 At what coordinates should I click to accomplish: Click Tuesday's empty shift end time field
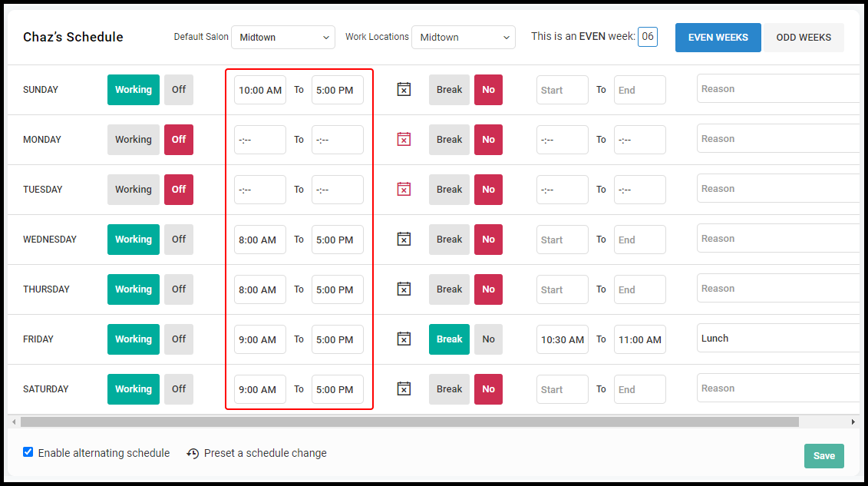(x=337, y=190)
